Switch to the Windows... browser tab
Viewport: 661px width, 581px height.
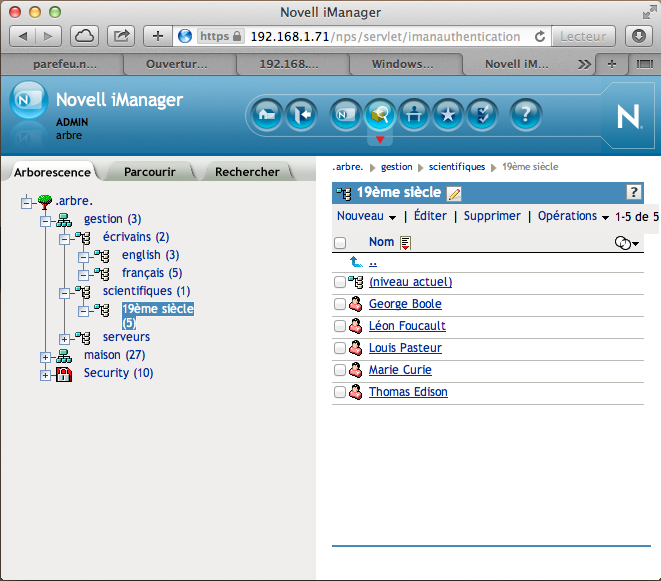click(402, 64)
